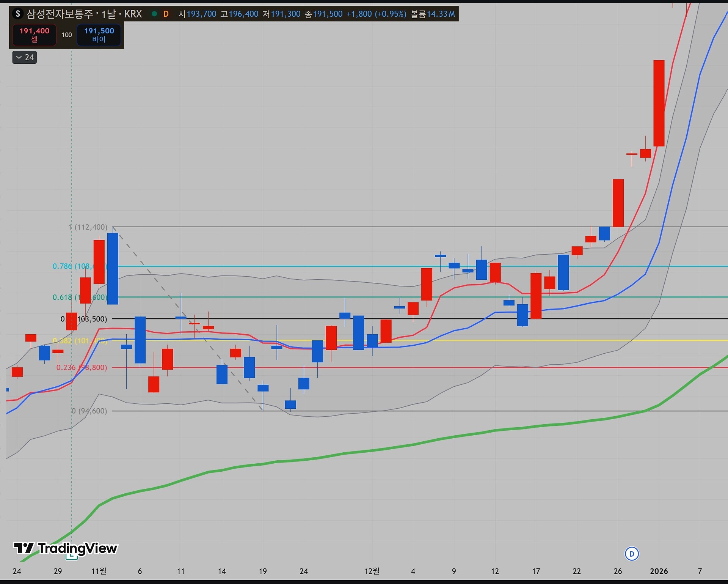Click the TradingView logo watermark
The height and width of the screenshot is (584, 728).
(x=66, y=548)
